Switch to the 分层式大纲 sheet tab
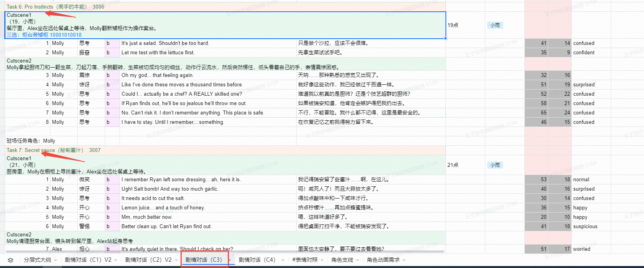The width and height of the screenshot is (644, 268). [38, 260]
